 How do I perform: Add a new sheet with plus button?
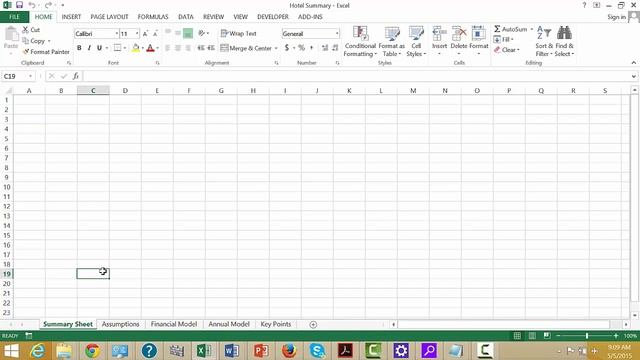[x=313, y=324]
